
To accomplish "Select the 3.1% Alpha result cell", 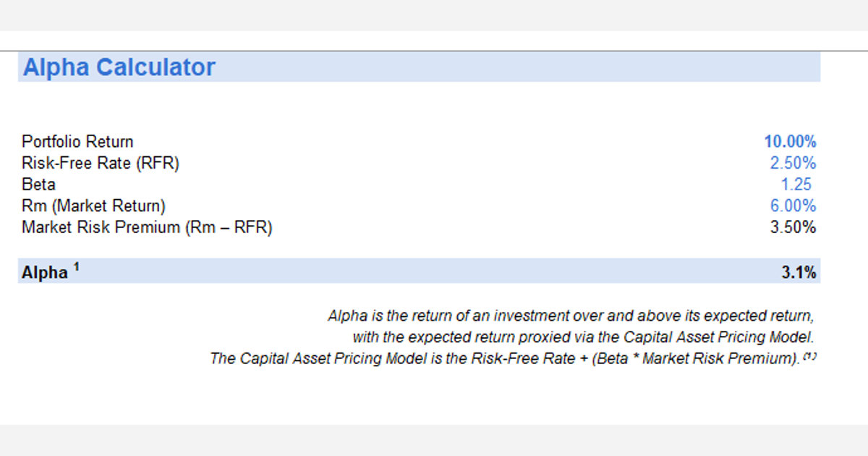I will [x=799, y=273].
